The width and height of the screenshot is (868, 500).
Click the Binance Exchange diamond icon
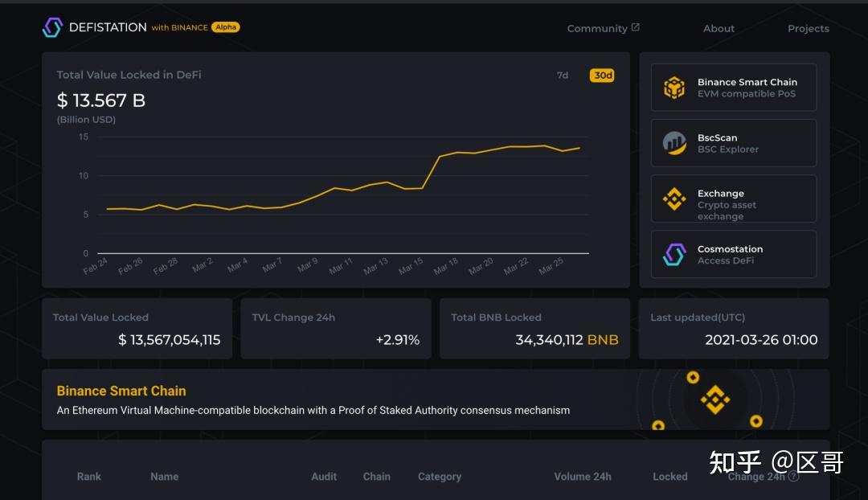coord(674,199)
